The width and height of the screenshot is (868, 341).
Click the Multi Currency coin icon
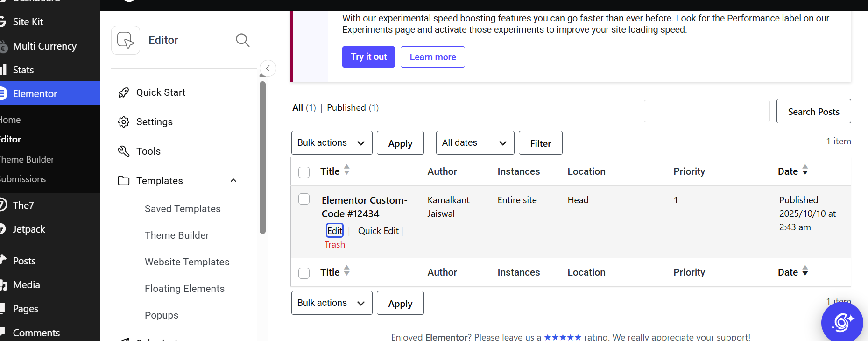point(4,46)
